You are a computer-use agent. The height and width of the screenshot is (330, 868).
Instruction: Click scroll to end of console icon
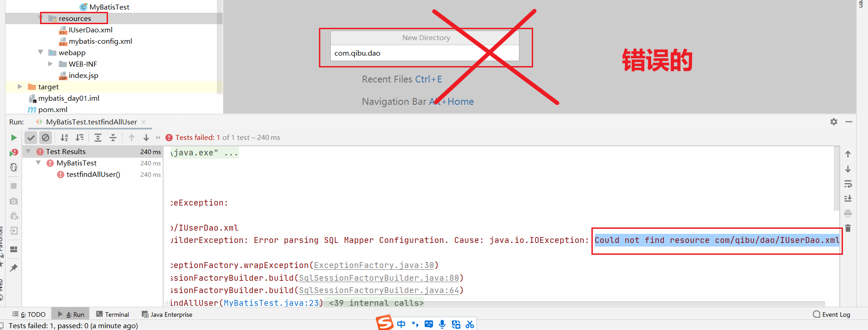[x=848, y=199]
